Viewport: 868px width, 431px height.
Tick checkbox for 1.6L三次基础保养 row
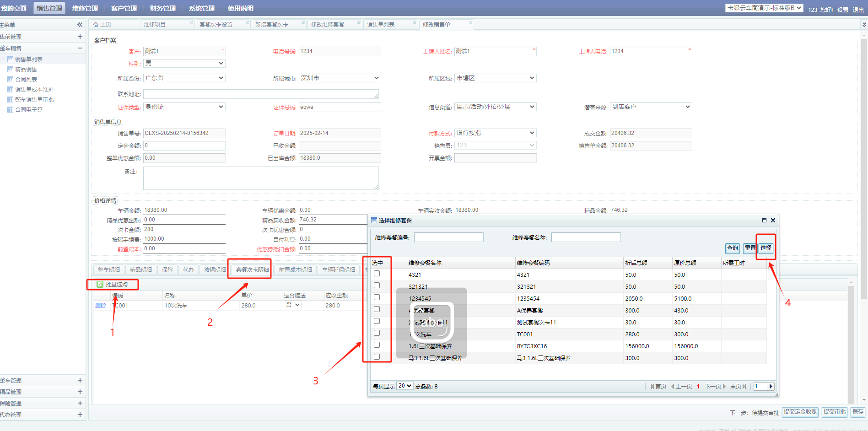pos(377,345)
